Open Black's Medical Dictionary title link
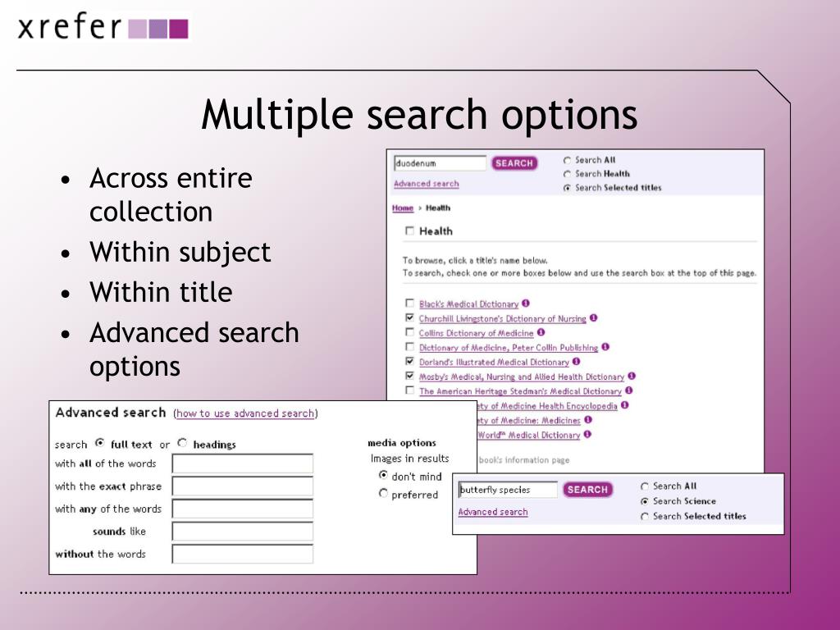Image resolution: width=840 pixels, height=630 pixels. (x=468, y=304)
